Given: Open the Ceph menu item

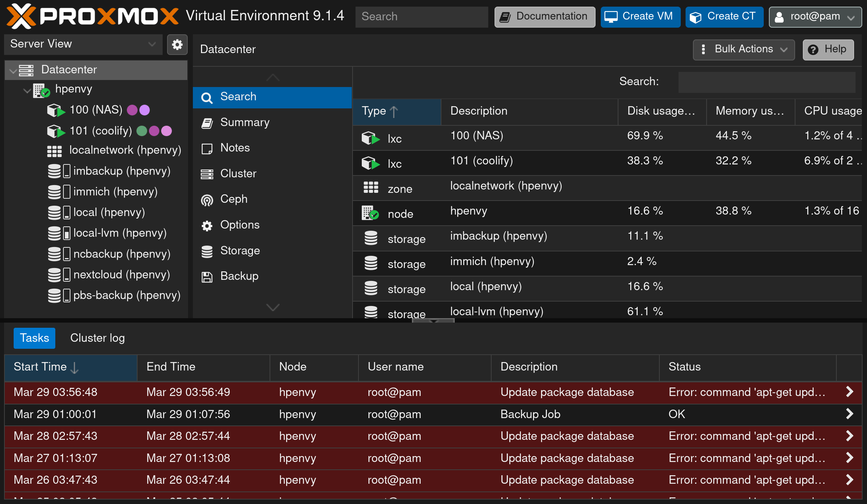Looking at the screenshot, I should coord(272,199).
